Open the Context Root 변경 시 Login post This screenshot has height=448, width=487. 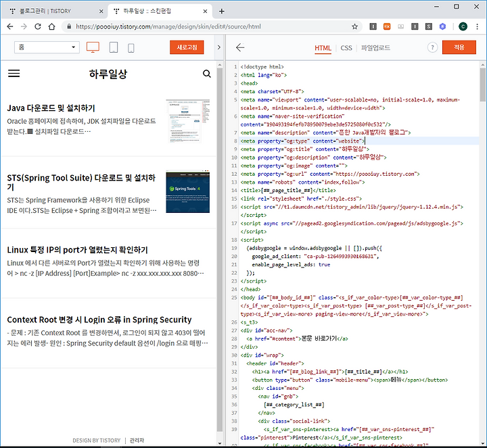(99, 320)
